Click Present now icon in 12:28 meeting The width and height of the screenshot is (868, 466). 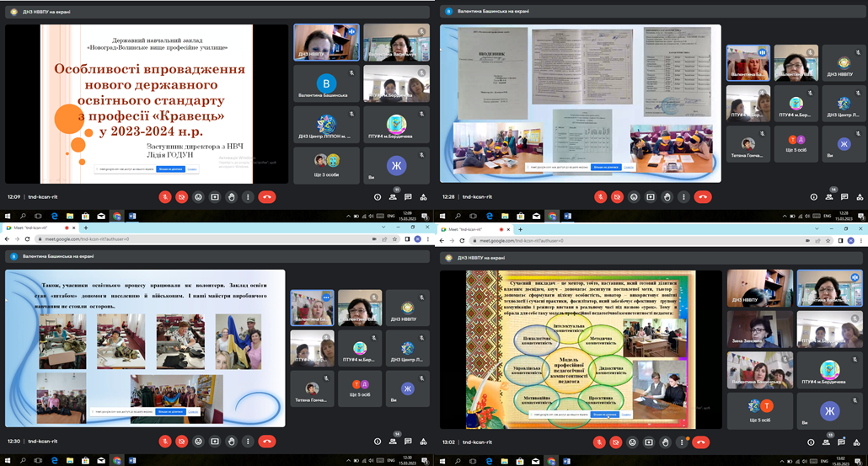click(x=650, y=196)
